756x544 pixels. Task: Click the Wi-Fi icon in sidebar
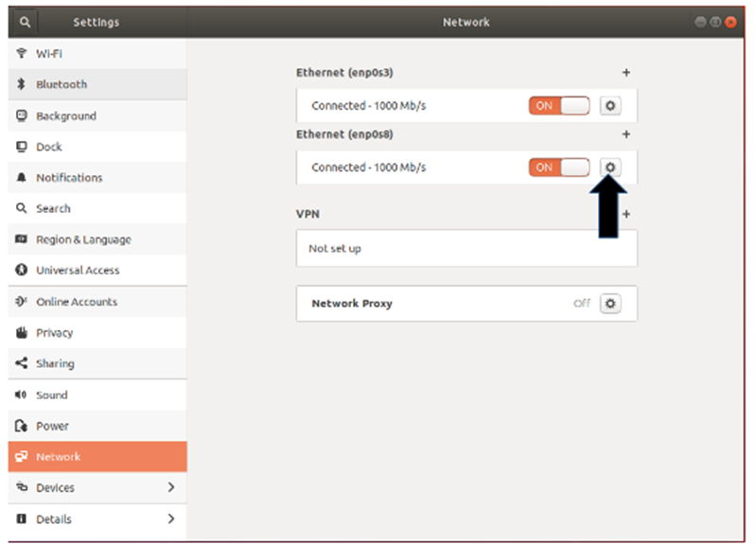click(x=21, y=54)
